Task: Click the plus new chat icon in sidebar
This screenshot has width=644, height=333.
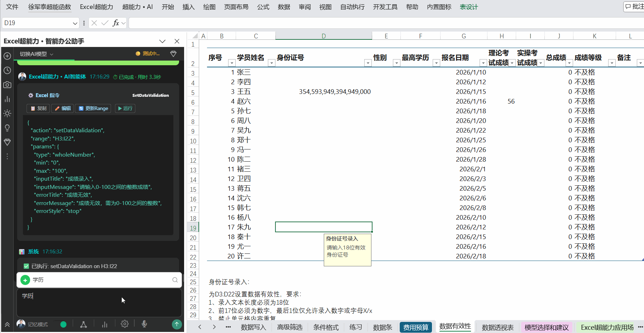Action: click(x=7, y=56)
